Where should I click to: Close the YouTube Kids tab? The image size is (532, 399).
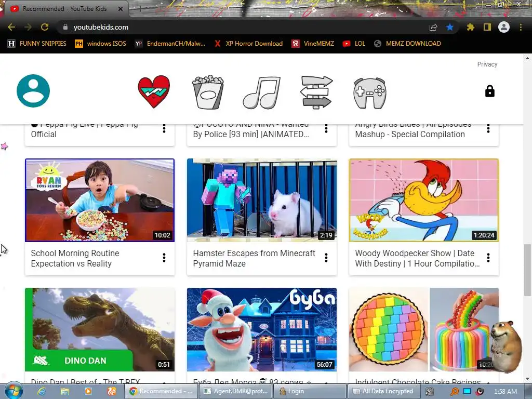121,9
